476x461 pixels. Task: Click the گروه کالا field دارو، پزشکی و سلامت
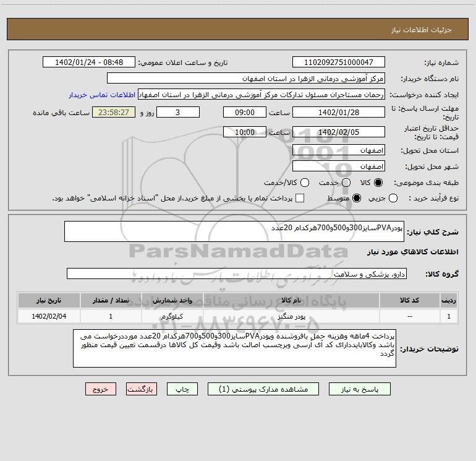237,274
